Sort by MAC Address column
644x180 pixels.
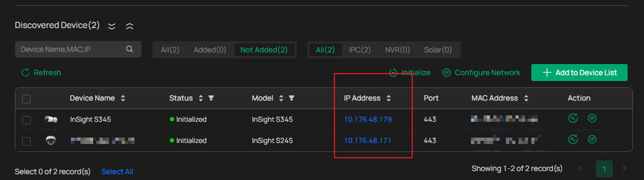tap(526, 98)
